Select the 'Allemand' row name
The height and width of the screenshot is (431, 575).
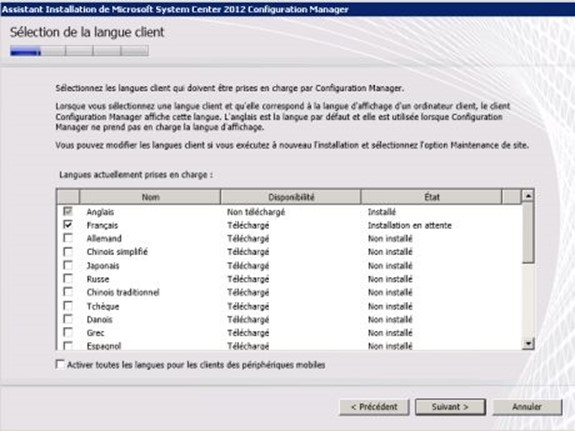click(x=104, y=239)
